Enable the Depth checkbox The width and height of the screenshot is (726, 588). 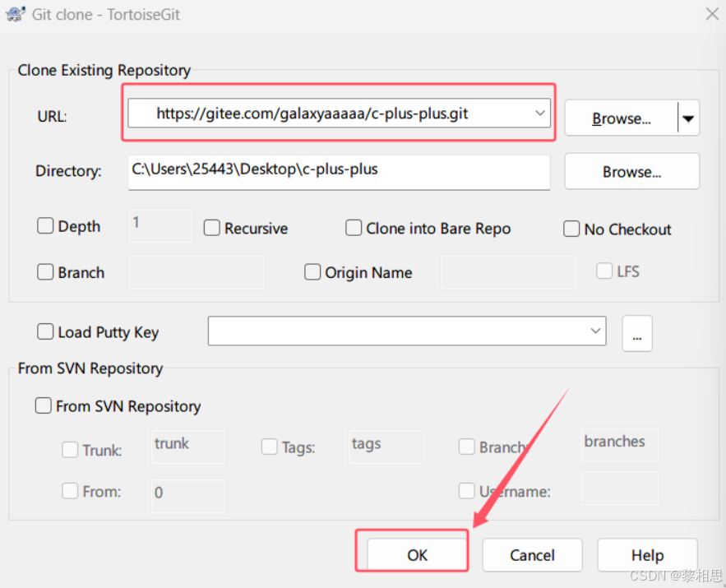pos(45,226)
